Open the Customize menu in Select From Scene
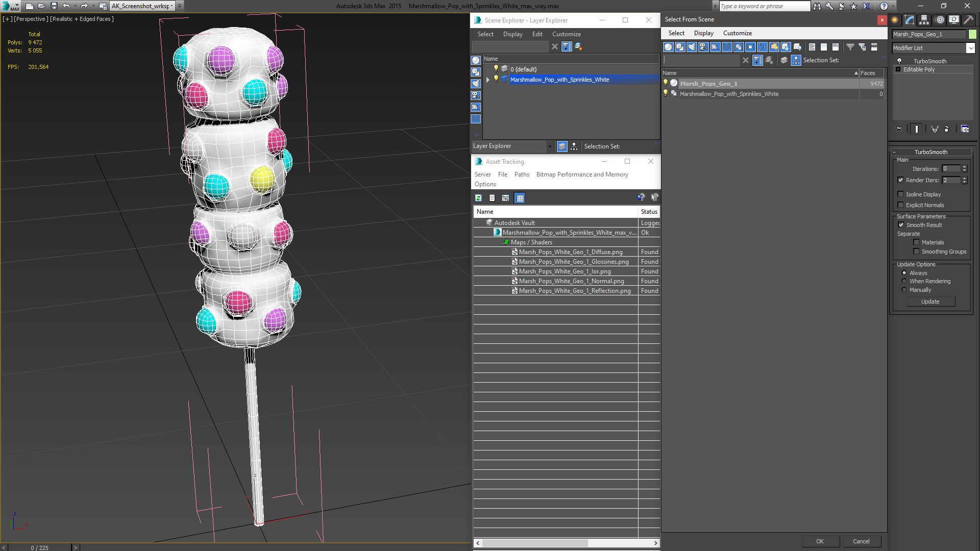 coord(737,33)
